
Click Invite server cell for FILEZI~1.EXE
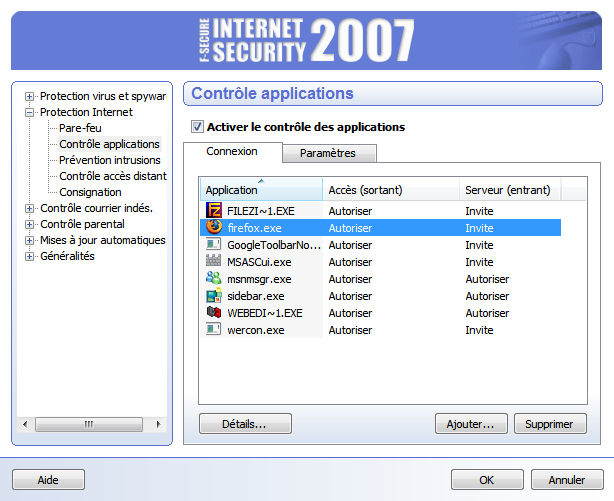coord(479,211)
